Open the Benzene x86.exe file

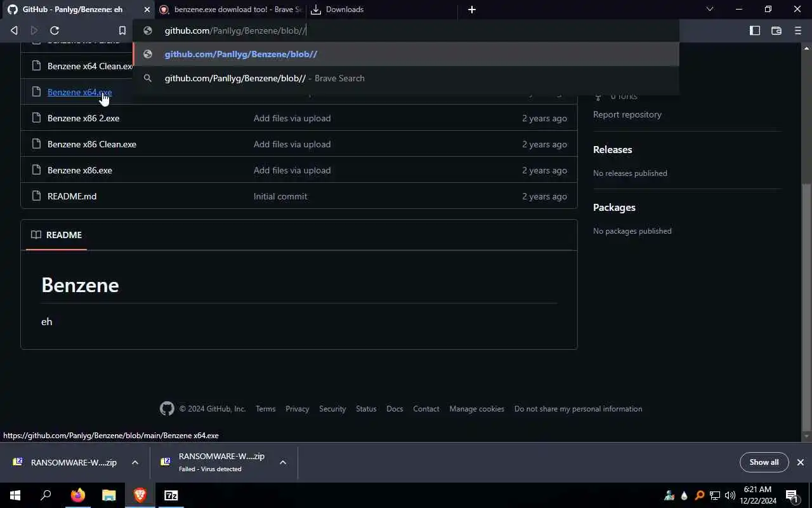click(80, 170)
